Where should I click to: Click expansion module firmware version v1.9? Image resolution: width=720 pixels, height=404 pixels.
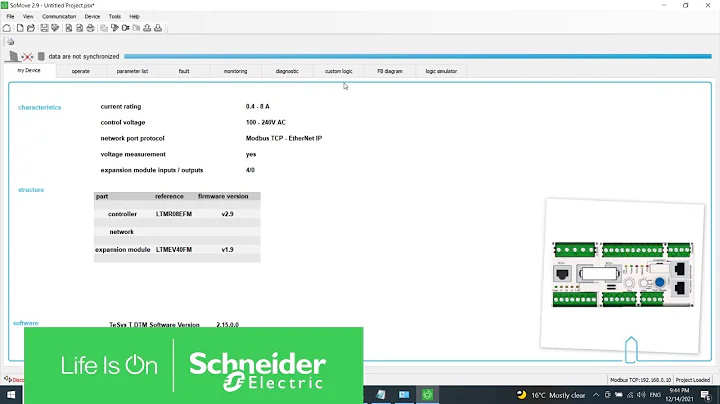(227, 250)
